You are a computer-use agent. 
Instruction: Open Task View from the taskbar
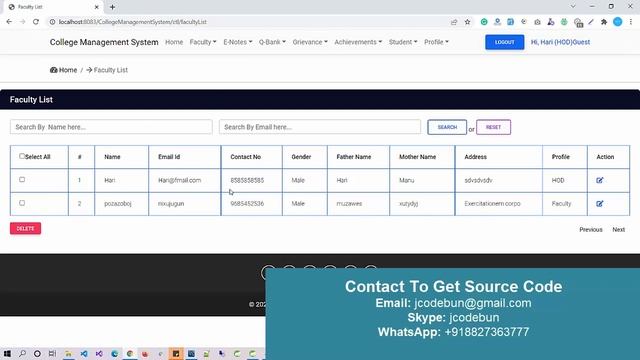[x=52, y=353]
